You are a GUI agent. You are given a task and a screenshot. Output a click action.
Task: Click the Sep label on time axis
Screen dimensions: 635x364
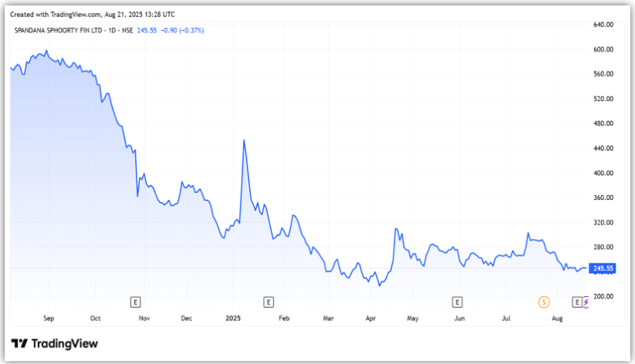(x=48, y=318)
